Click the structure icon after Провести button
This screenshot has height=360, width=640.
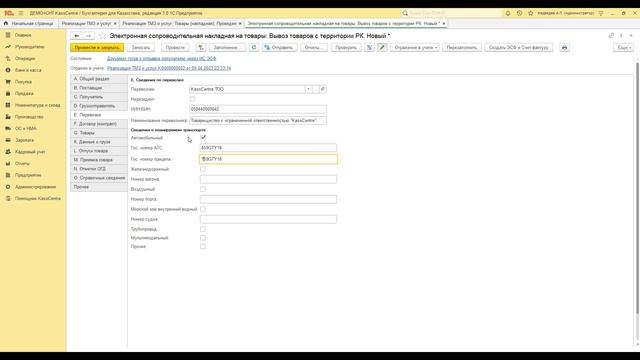[x=201, y=47]
